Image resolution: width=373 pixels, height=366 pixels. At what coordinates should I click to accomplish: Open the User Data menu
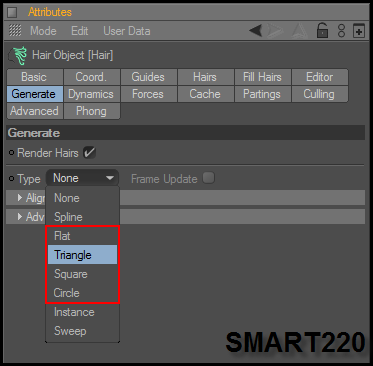coord(127,31)
